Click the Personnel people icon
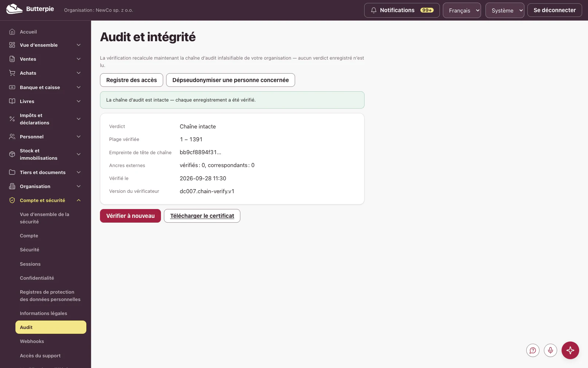Screen dimensions: 588x368 [12, 137]
